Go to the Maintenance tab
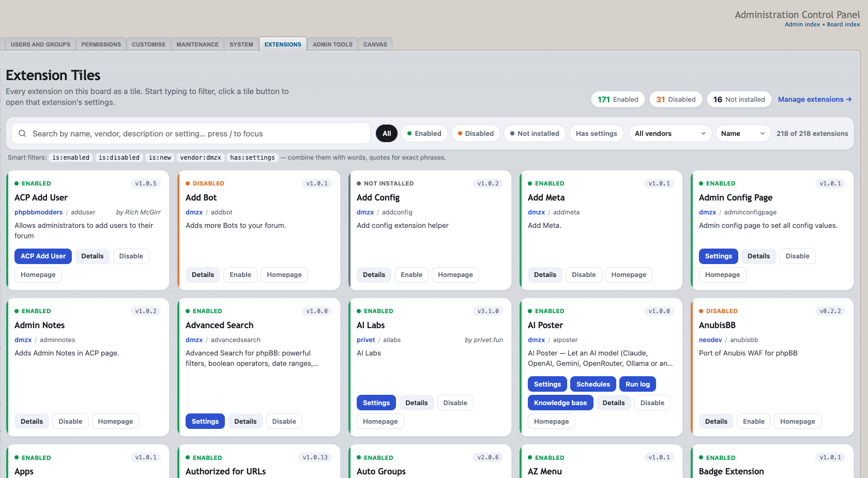 pyautogui.click(x=197, y=44)
